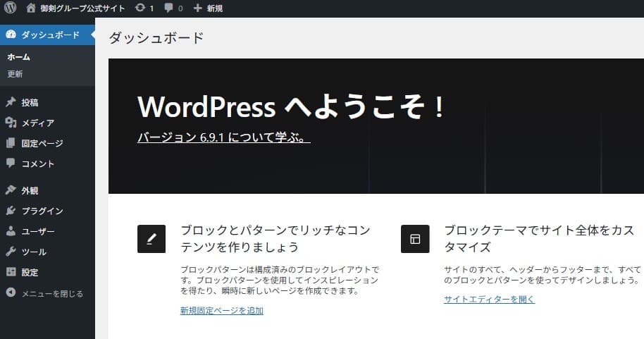
Task: Click the comment count 0 in the admin bar
Action: click(180, 8)
